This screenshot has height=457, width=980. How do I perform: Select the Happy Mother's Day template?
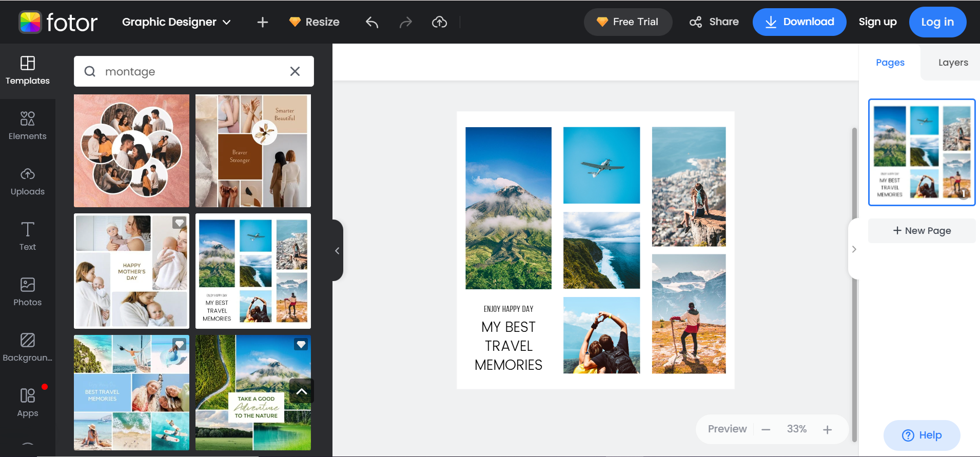[131, 271]
